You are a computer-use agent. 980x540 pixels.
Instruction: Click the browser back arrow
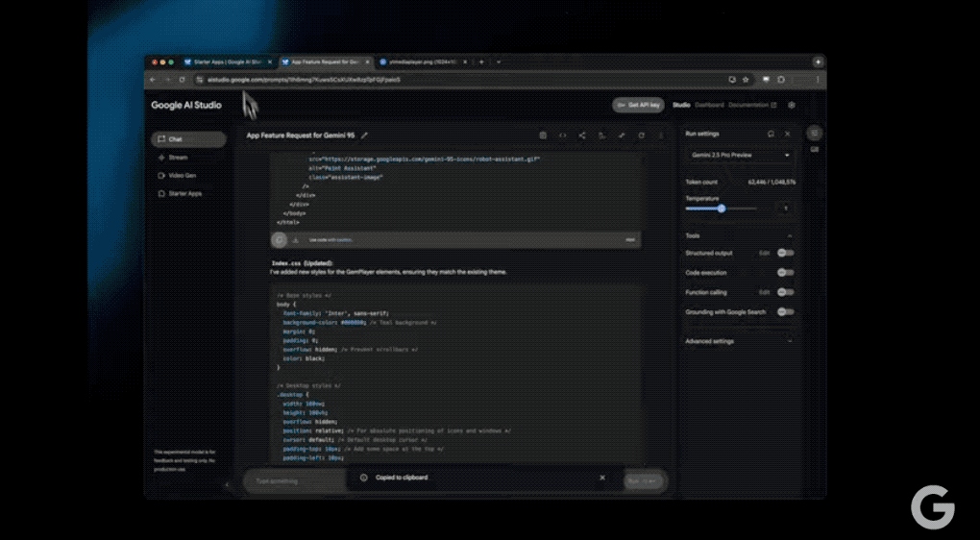click(153, 80)
